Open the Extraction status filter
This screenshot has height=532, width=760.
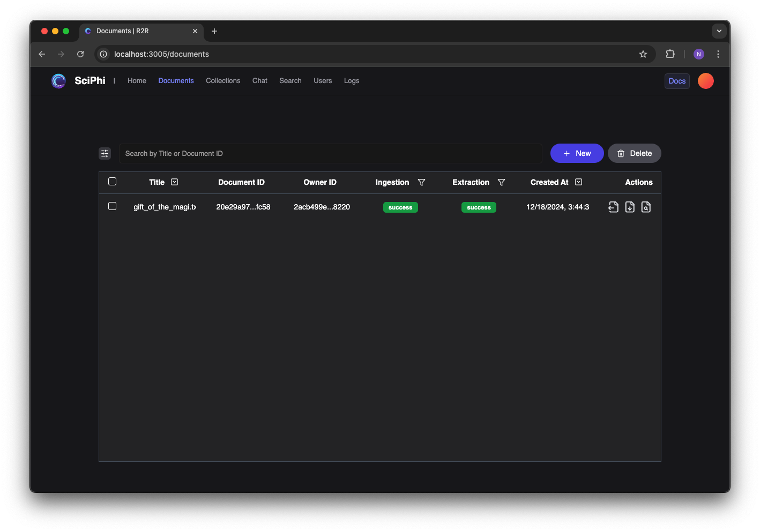501,182
